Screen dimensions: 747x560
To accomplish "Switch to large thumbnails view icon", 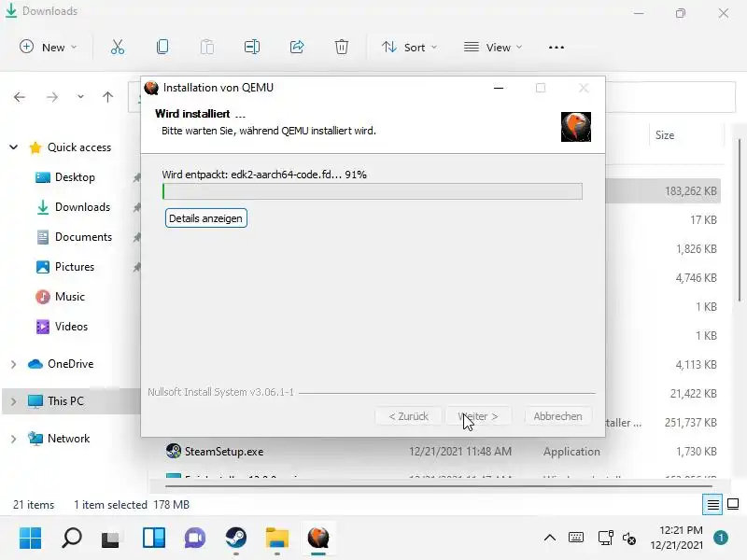I will [733, 504].
